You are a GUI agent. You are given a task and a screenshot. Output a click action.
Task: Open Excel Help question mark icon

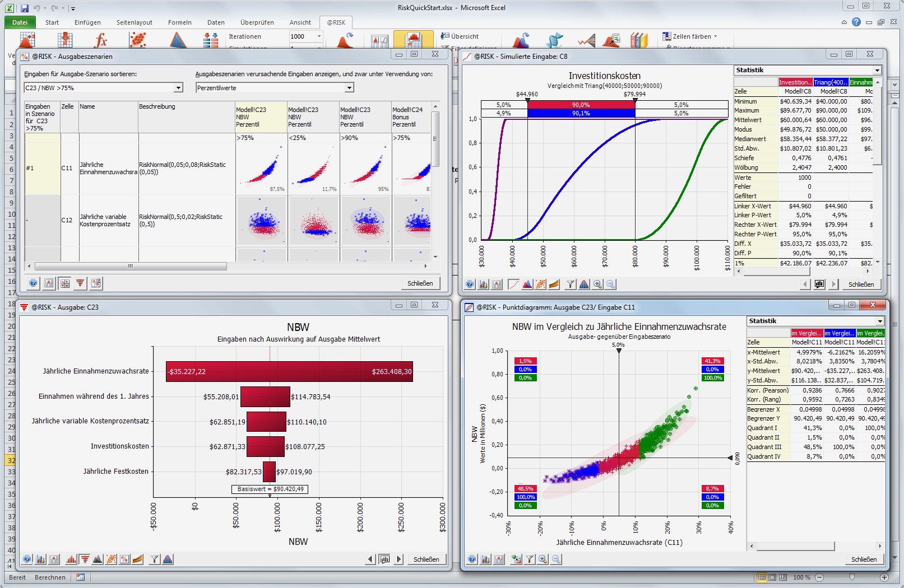(x=856, y=22)
